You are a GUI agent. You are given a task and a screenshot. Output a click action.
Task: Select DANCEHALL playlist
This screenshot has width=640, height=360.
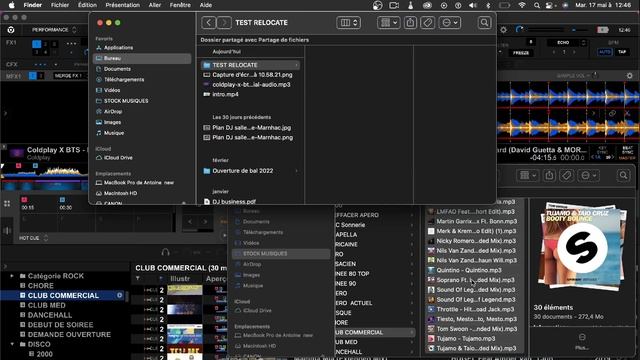tap(50, 315)
